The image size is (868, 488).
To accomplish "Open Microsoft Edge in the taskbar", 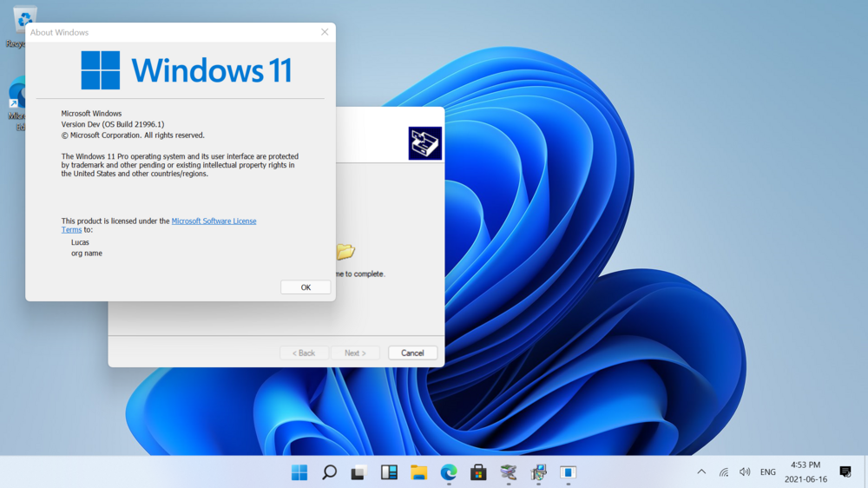I will (x=449, y=472).
